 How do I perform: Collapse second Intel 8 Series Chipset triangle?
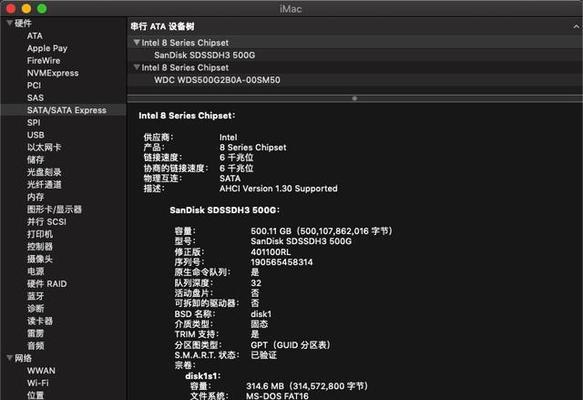point(136,67)
